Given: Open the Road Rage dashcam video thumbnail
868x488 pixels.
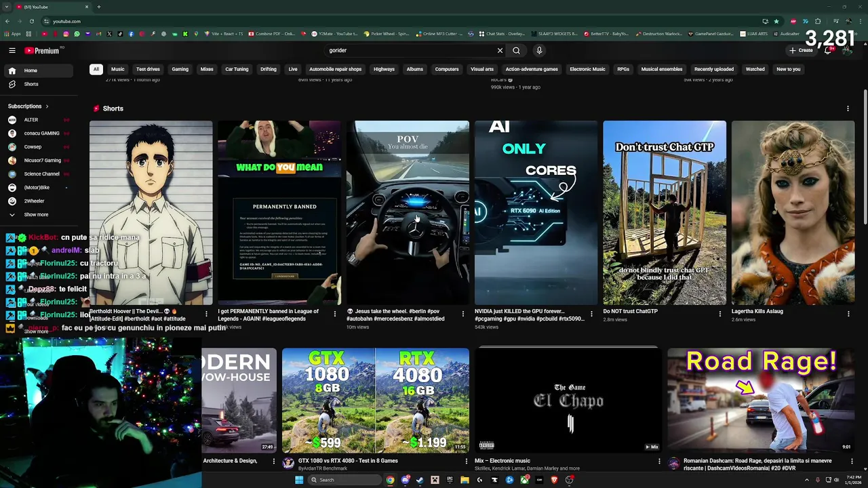Looking at the screenshot, I should coord(761,400).
